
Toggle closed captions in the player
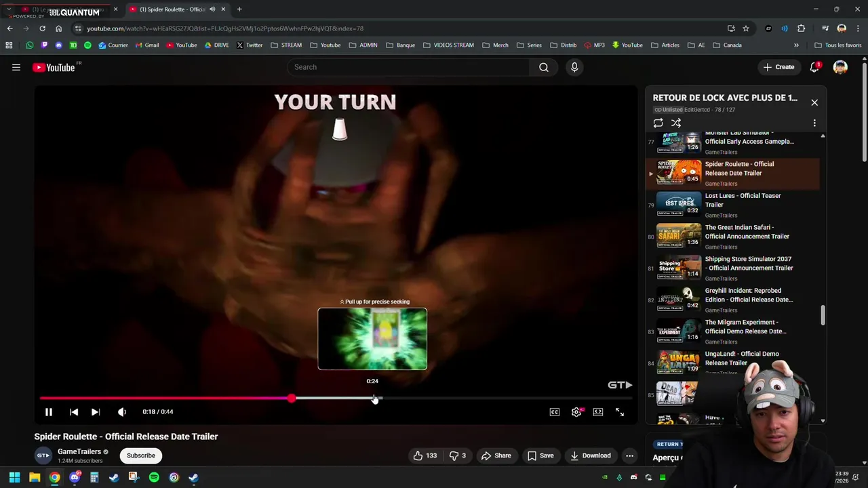(x=555, y=412)
